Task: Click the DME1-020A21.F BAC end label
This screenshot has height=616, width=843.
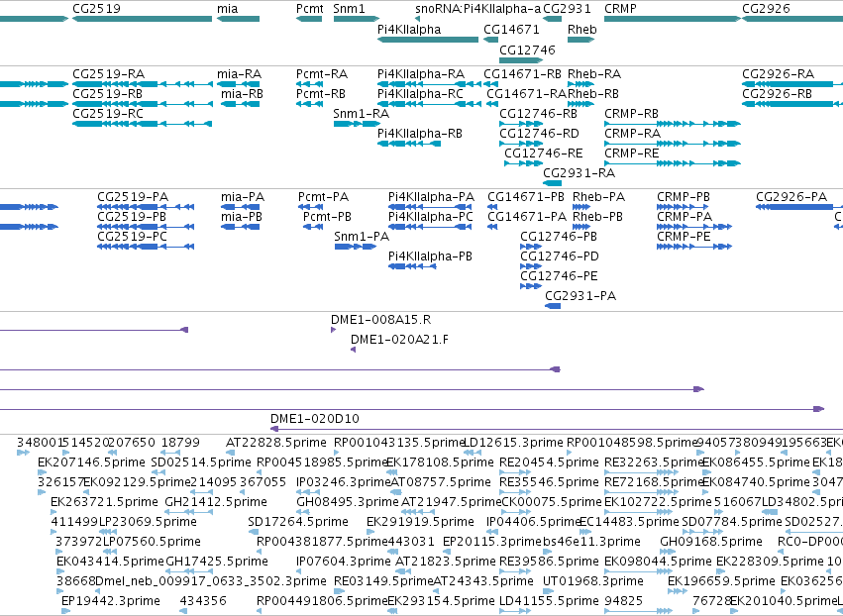Action: (x=399, y=340)
